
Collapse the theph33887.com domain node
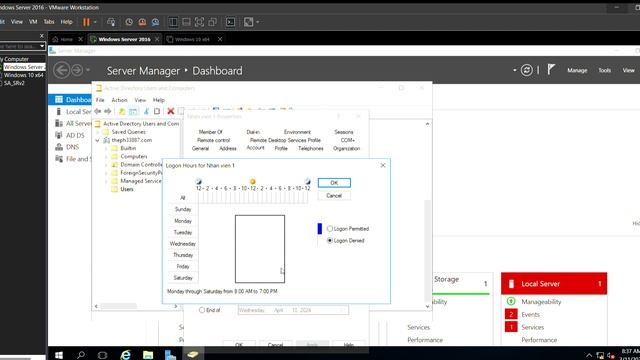[x=98, y=140]
